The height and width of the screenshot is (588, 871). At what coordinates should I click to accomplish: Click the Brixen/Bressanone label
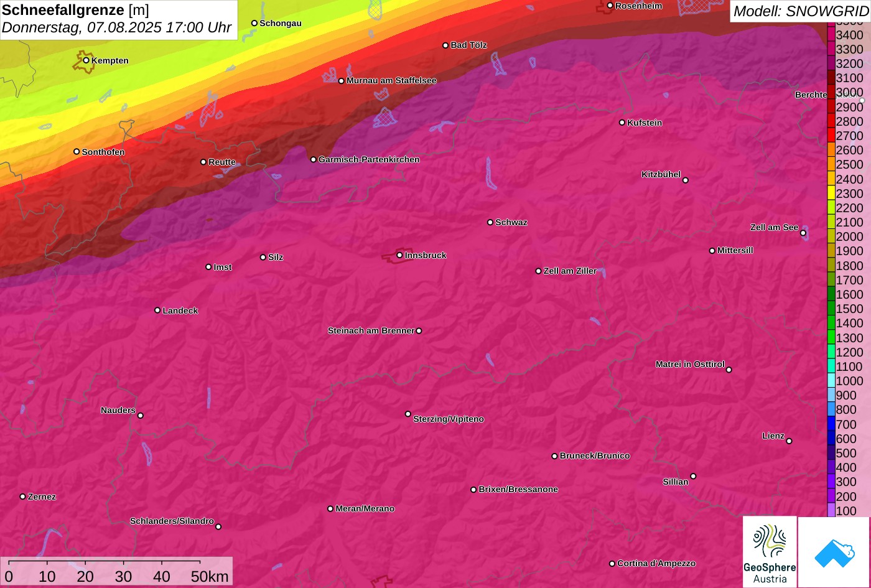coord(518,489)
